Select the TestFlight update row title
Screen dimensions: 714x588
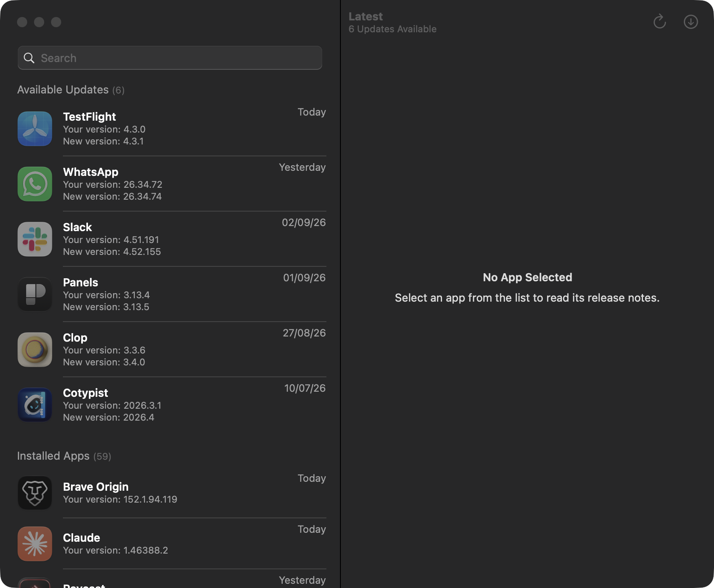click(89, 117)
